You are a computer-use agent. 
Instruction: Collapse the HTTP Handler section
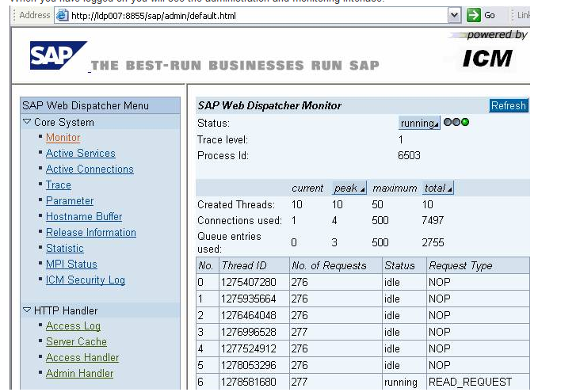(x=27, y=310)
